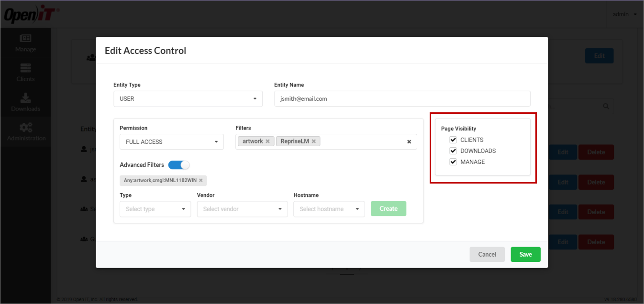The image size is (644, 304).
Task: Open the Downloads sidebar page
Action: (x=25, y=102)
